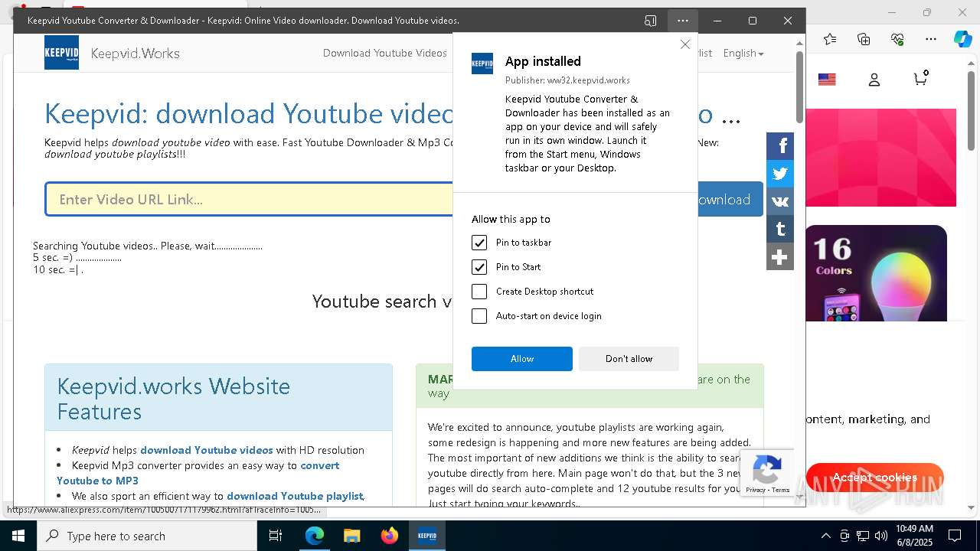Open Edge browser essentials heart icon

point(897,39)
